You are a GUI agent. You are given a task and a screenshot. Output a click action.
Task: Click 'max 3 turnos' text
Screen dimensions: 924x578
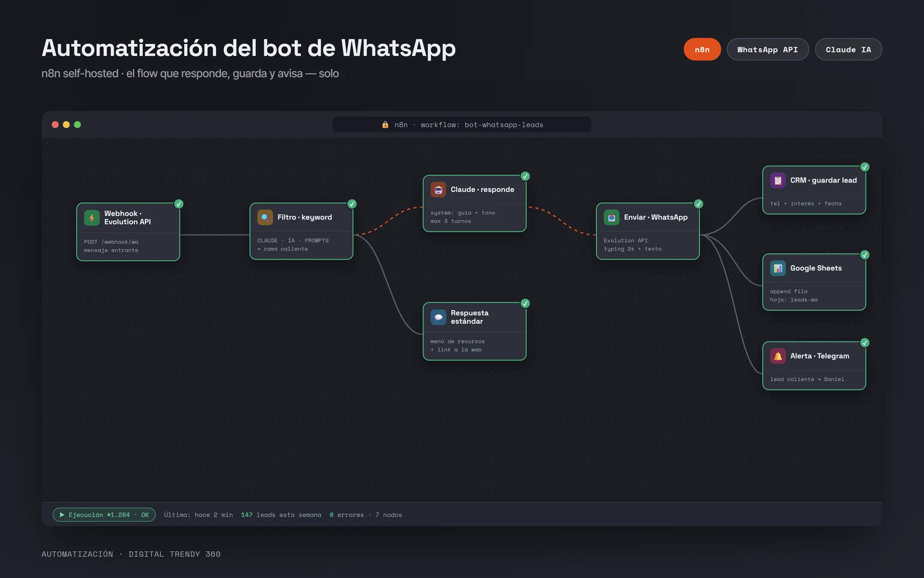[x=451, y=221]
